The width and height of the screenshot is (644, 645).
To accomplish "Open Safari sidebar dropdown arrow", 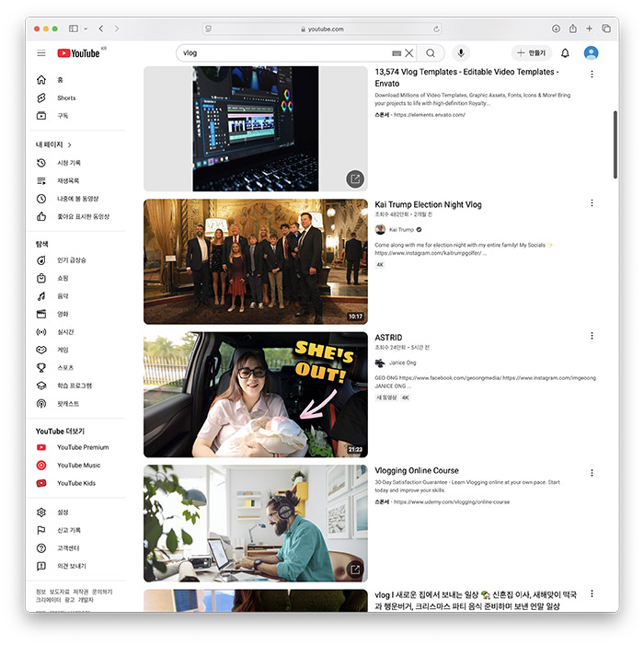I will 86,29.
